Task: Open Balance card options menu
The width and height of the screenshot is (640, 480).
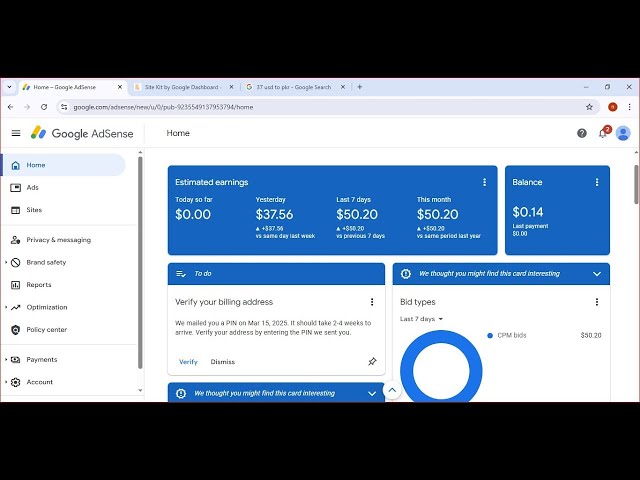Action: pos(597,182)
